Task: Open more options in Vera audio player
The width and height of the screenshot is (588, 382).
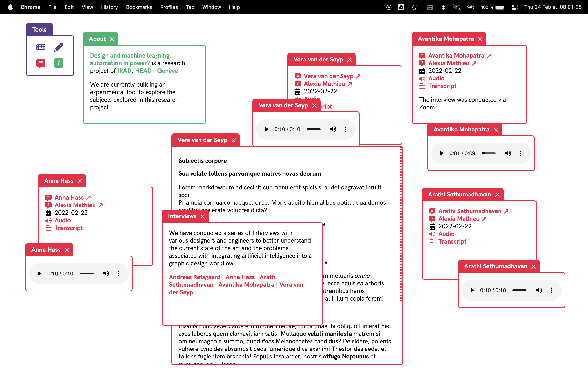Action: point(346,129)
